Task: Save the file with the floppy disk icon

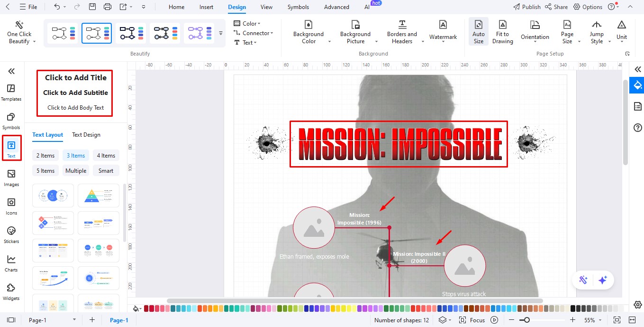Action: tap(92, 7)
